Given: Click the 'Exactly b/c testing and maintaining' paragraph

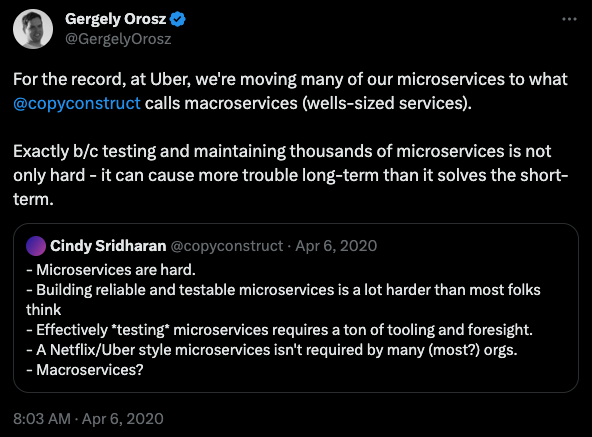Looking at the screenshot, I should click(x=291, y=175).
